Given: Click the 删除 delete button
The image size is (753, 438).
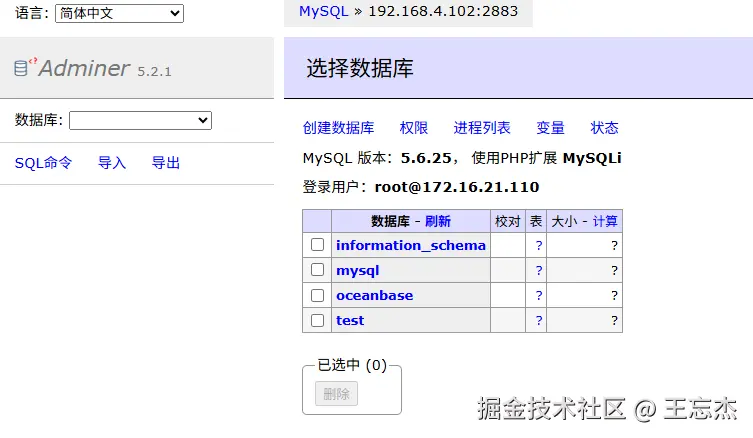Looking at the screenshot, I should point(336,394).
